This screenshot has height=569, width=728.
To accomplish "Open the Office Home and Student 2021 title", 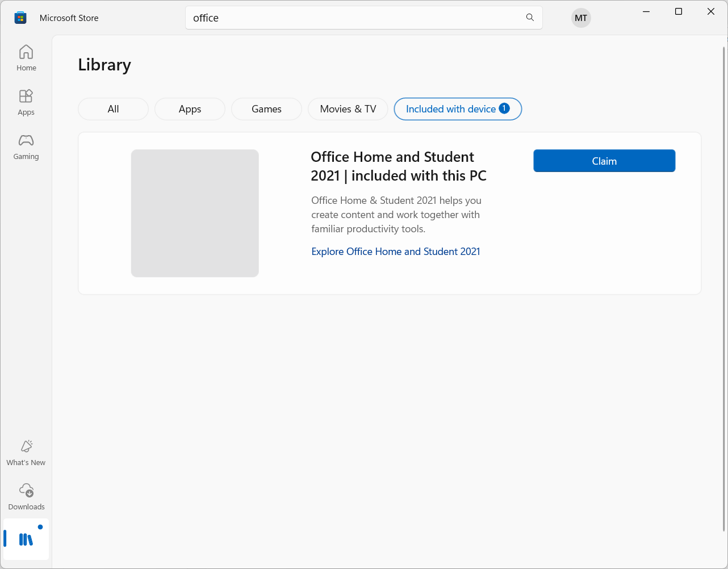I will pyautogui.click(x=399, y=166).
